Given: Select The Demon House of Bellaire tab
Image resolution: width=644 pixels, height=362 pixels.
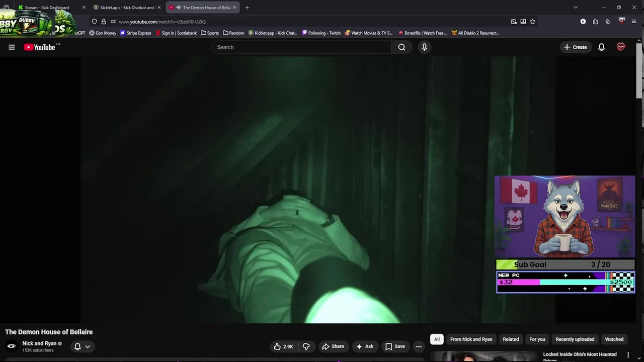Looking at the screenshot, I should click(x=203, y=8).
